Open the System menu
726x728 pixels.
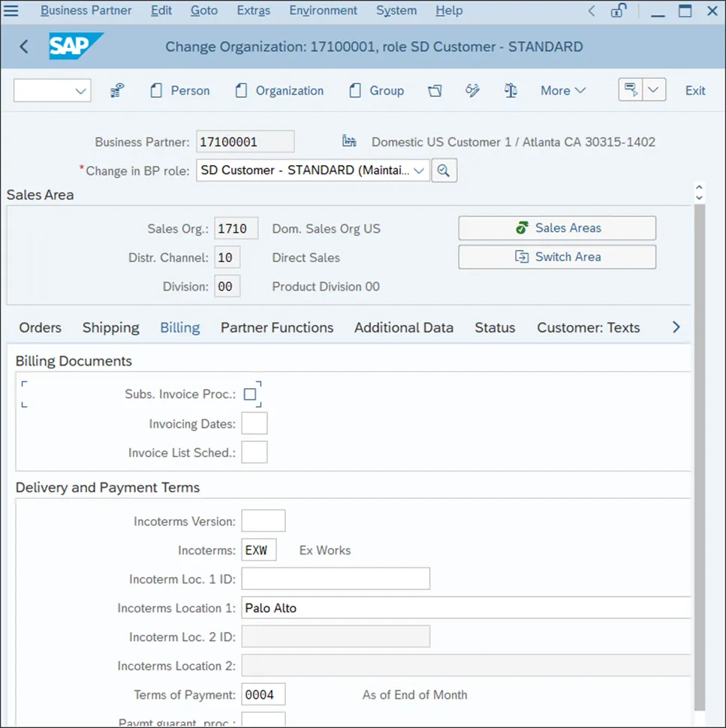tap(396, 11)
